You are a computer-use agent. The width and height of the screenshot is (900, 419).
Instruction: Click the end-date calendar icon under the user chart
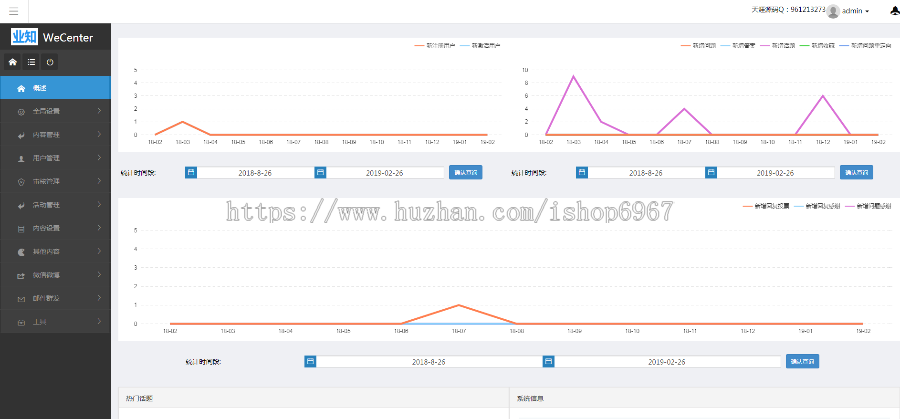pyautogui.click(x=320, y=172)
